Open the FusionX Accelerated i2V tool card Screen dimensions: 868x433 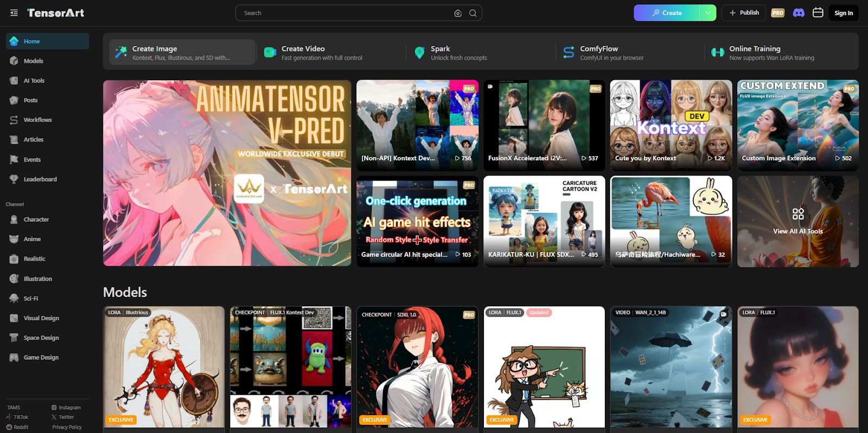point(544,125)
